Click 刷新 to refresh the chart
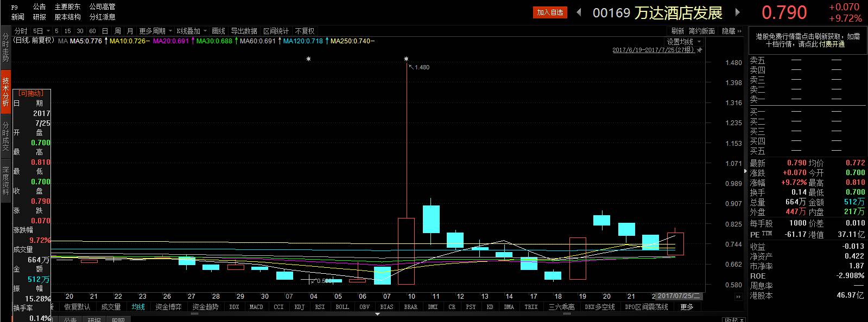This screenshot has height=322, width=868. [x=677, y=31]
